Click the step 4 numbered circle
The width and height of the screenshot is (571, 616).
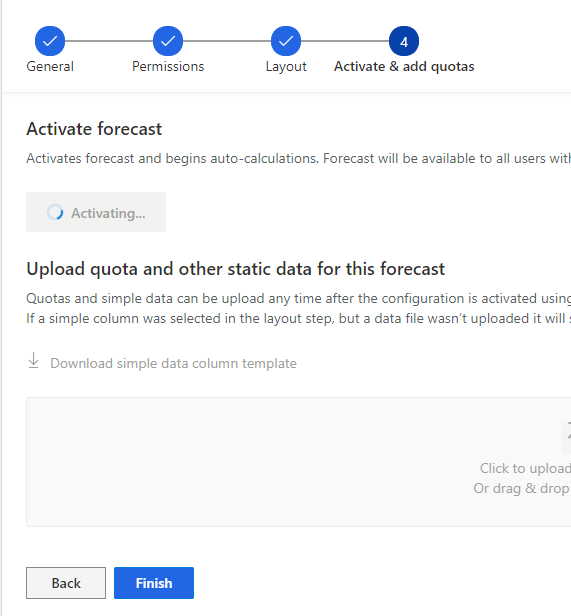point(404,41)
